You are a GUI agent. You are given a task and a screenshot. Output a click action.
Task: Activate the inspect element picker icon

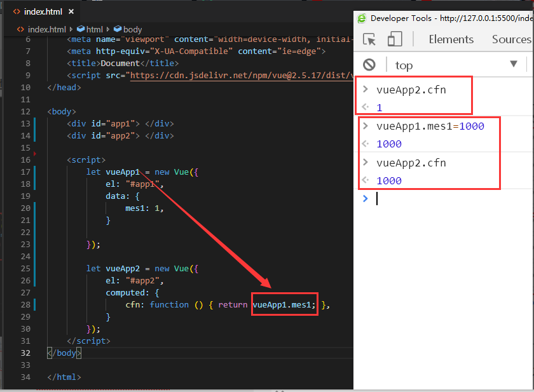click(369, 39)
